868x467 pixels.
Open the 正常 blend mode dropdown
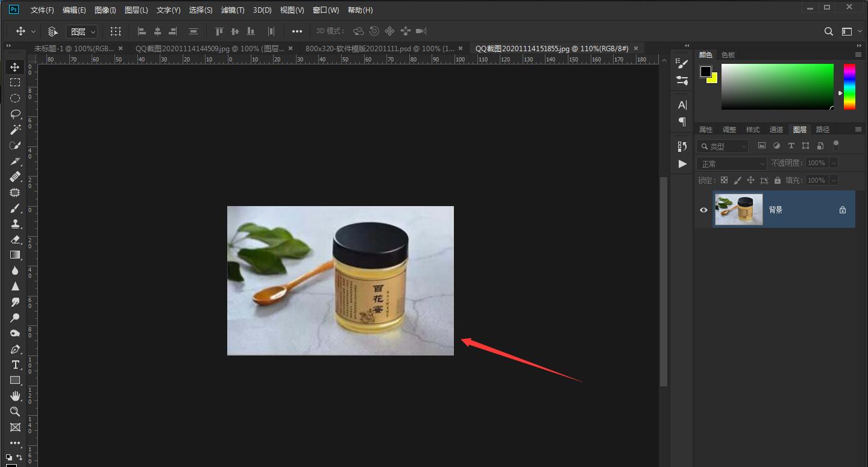pyautogui.click(x=731, y=163)
